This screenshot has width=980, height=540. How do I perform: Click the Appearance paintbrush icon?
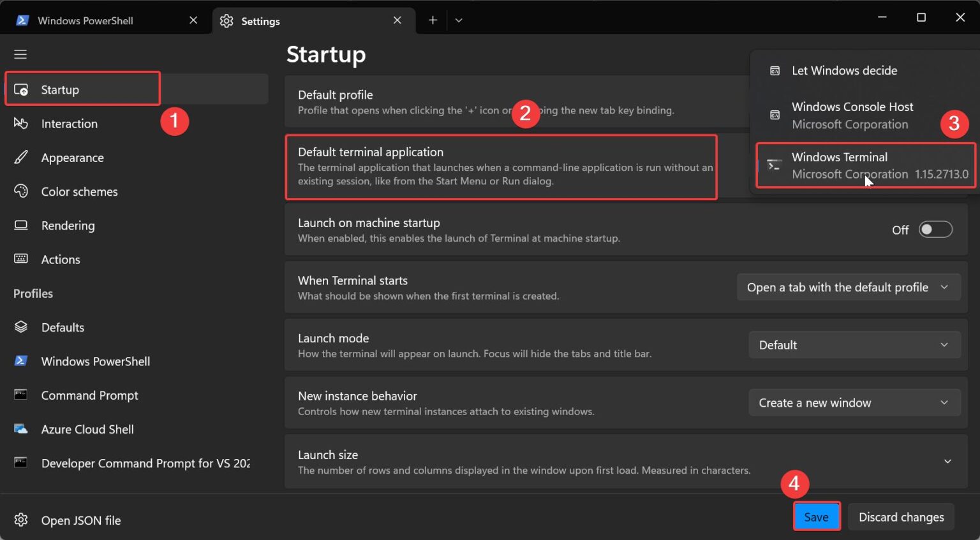[21, 157]
